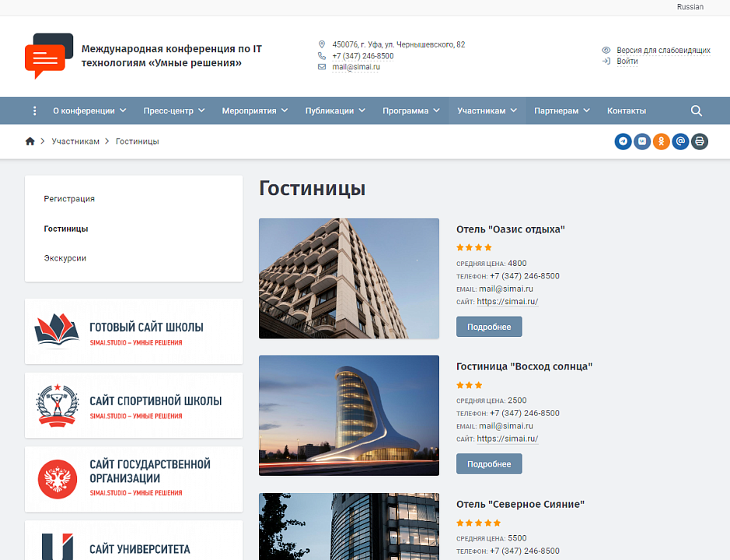Print page using printer icon
730x560 pixels.
click(x=699, y=141)
